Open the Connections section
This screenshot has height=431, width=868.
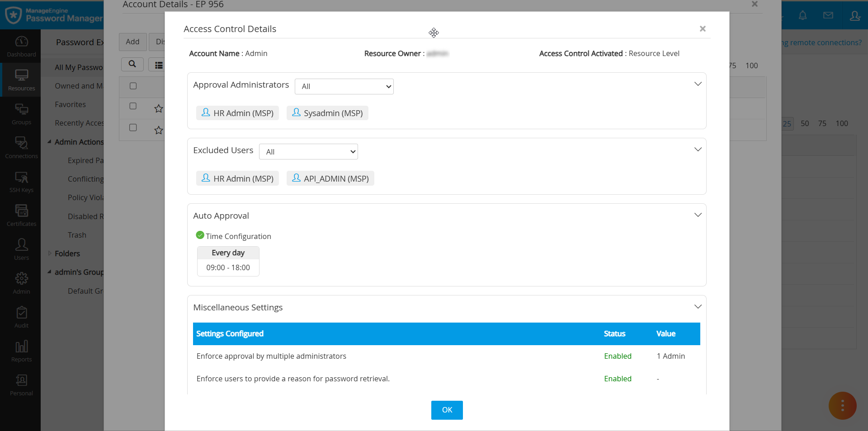click(21, 147)
